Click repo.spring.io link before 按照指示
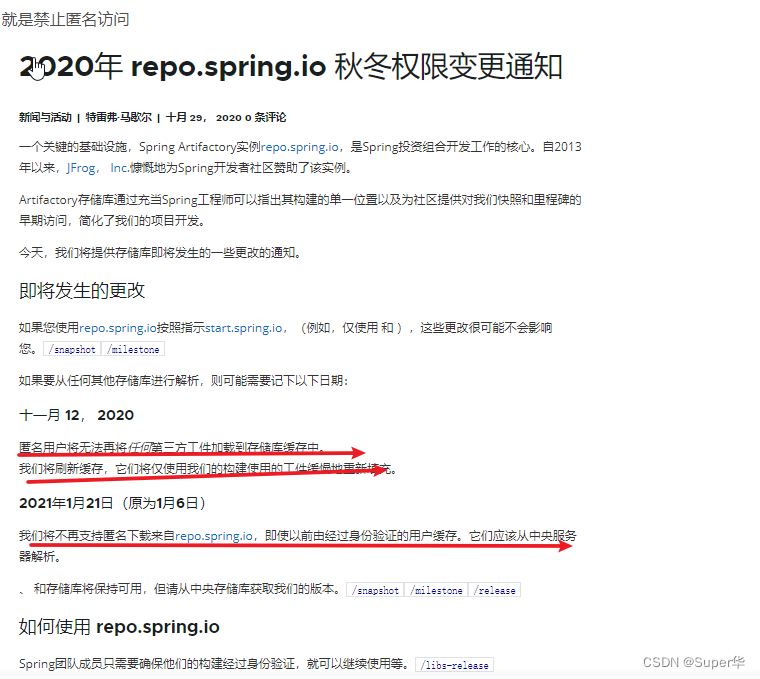 point(118,328)
